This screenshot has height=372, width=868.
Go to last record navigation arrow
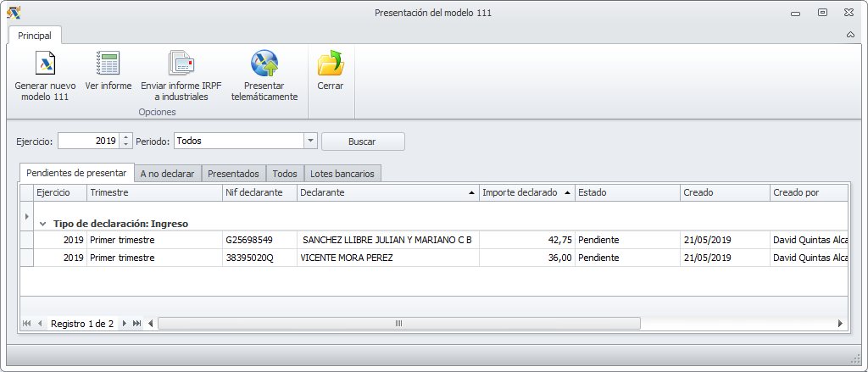click(136, 324)
